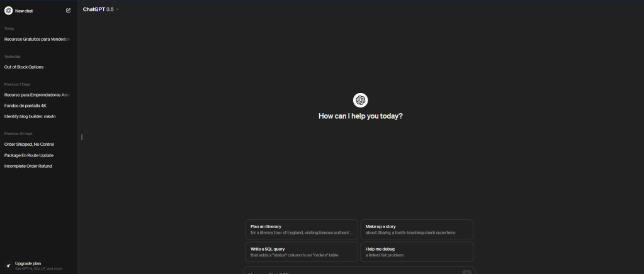
Task: Open 'Order Shipped, No Control' chat
Action: (29, 144)
